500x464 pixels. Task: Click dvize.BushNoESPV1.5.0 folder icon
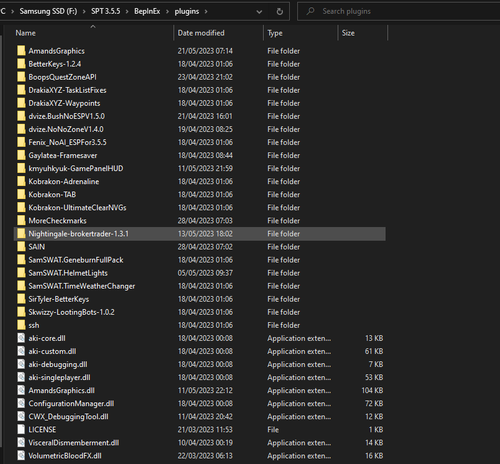pos(21,116)
